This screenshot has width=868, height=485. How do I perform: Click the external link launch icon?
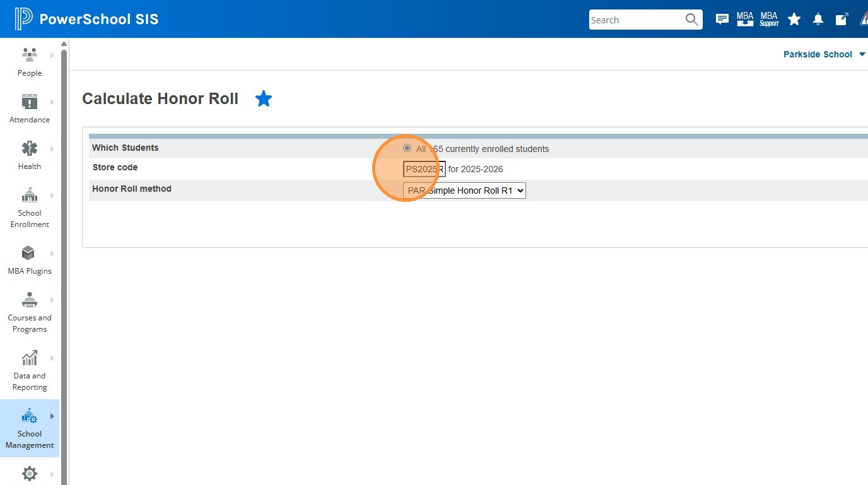(x=842, y=20)
